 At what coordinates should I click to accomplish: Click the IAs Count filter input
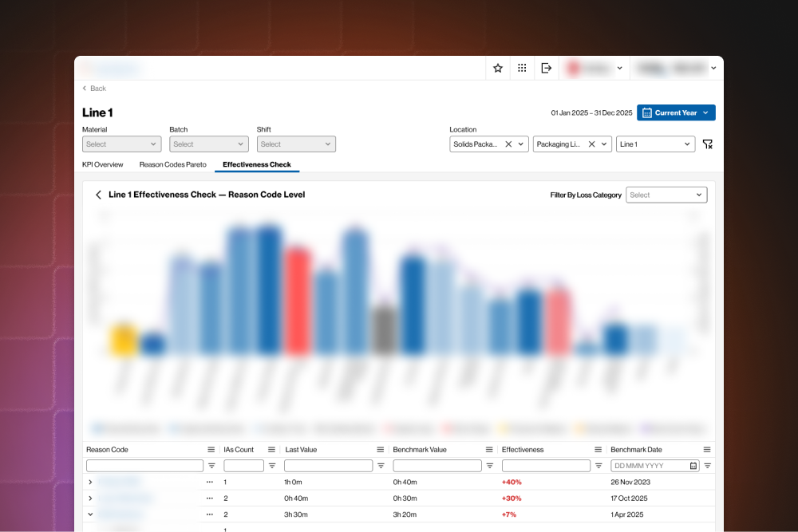tap(243, 466)
